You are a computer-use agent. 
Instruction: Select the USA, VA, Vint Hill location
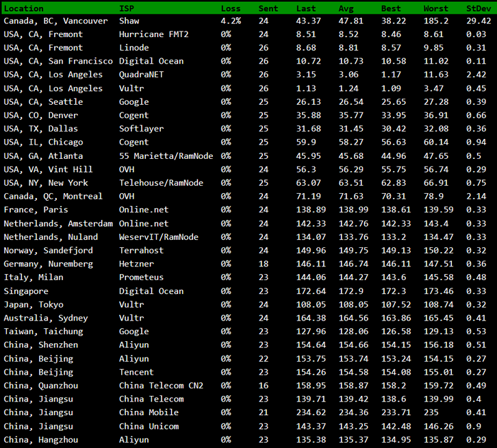click(48, 169)
